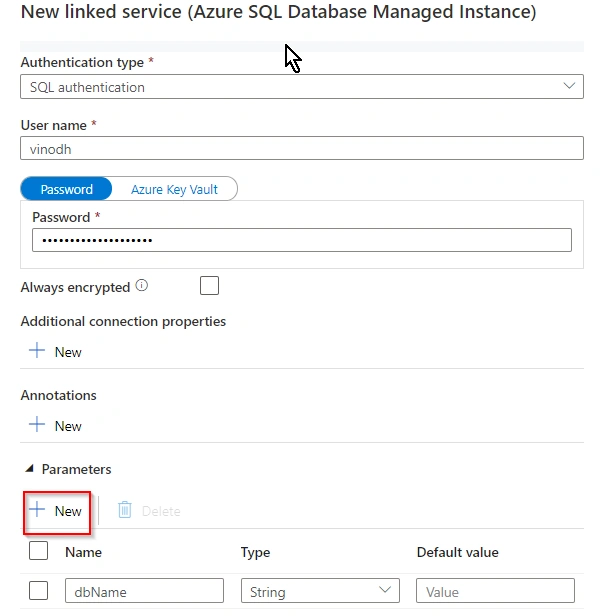This screenshot has height=616, width=604.
Task: Switch to the Azure Key Vault tab
Action: point(174,189)
